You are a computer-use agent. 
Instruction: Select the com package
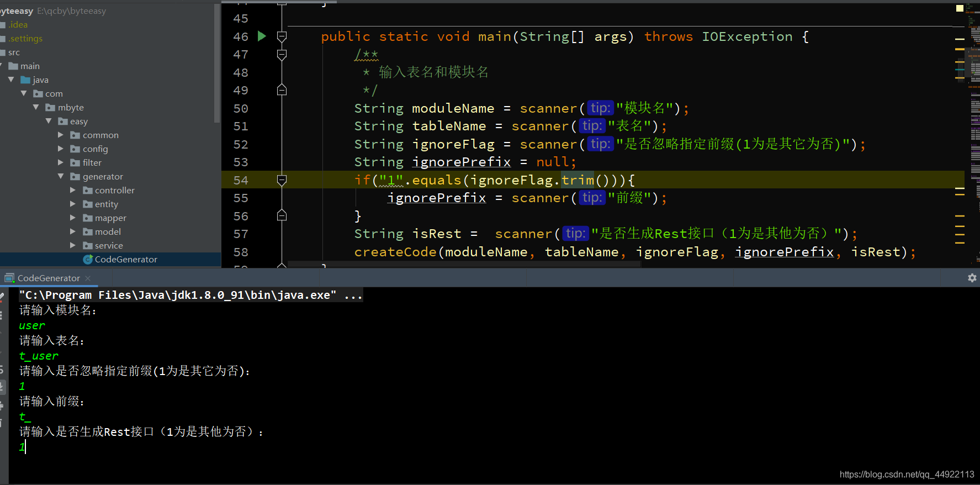point(54,93)
